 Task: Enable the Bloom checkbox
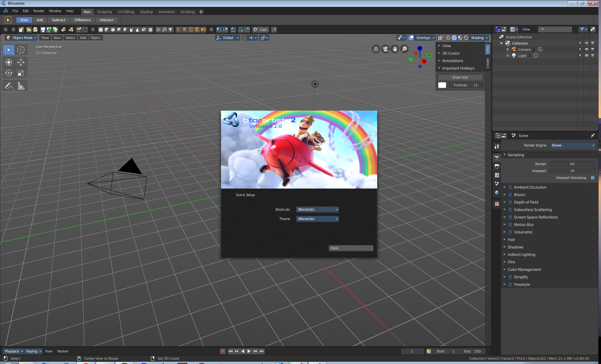(510, 195)
